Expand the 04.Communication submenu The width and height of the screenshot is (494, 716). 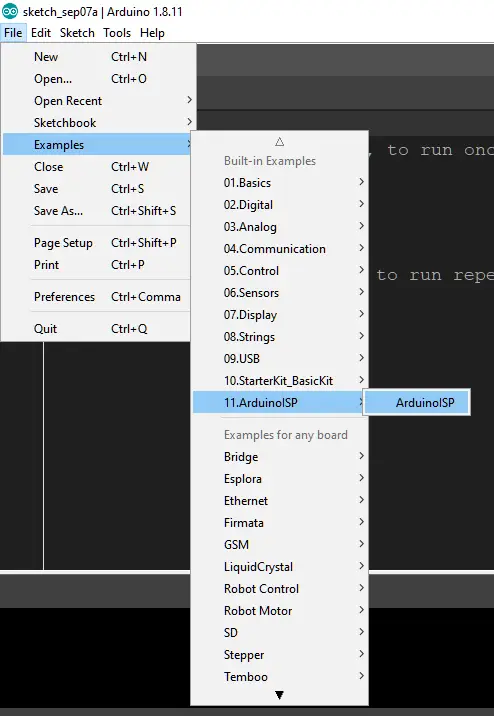[x=279, y=249]
